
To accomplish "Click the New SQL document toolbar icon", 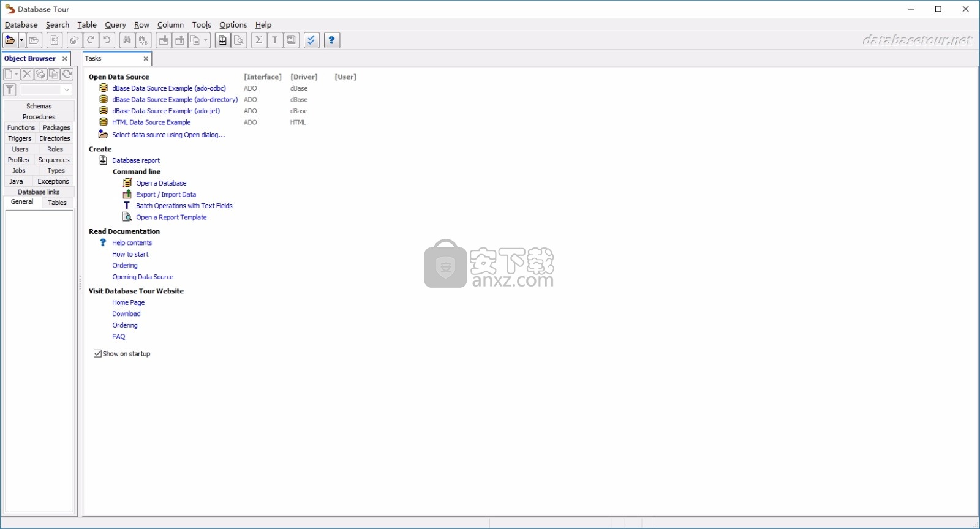I will pyautogui.click(x=55, y=40).
